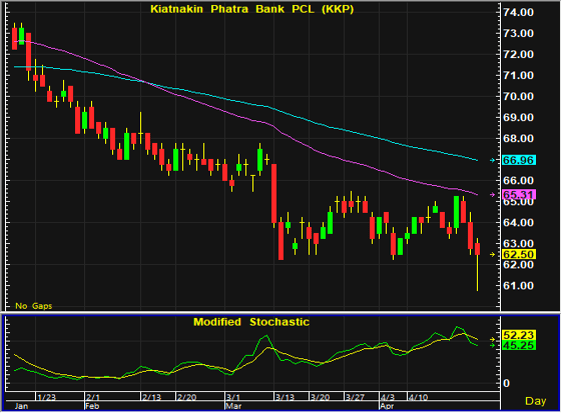Click the arrow beside the 62.50 label

click(x=493, y=254)
